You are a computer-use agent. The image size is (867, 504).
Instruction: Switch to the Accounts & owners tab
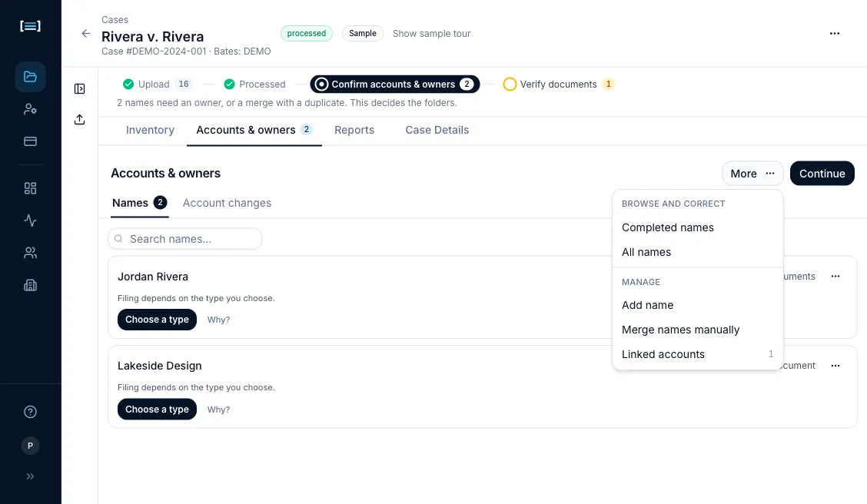click(x=254, y=130)
